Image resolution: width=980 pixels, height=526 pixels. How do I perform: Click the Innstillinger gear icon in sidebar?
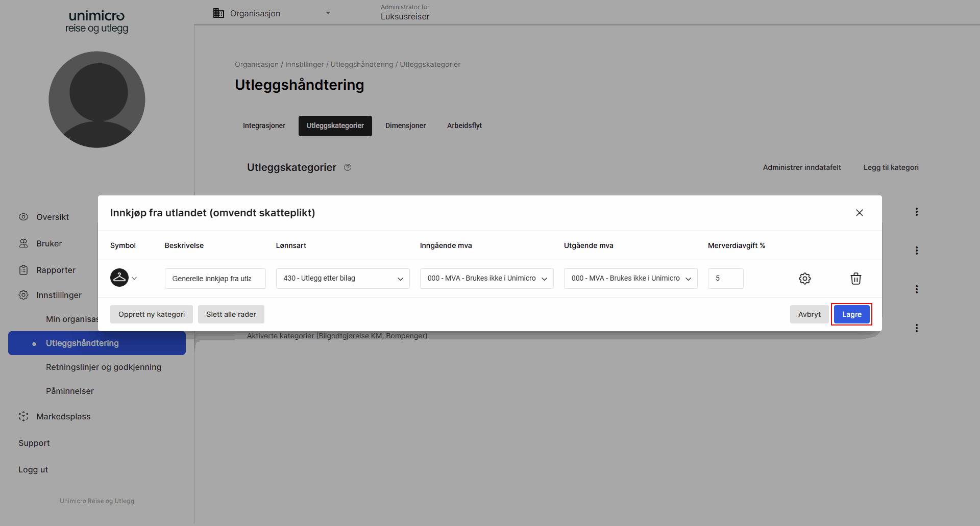coord(23,295)
